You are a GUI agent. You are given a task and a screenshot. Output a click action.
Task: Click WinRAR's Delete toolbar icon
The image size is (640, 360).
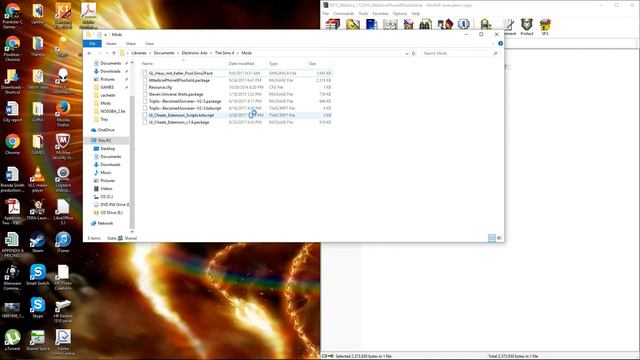(x=409, y=24)
